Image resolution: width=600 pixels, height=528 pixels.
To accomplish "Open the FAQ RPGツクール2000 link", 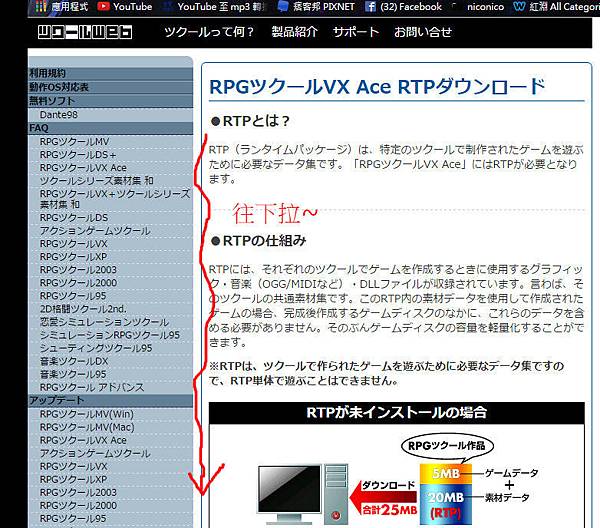I will coord(78,283).
